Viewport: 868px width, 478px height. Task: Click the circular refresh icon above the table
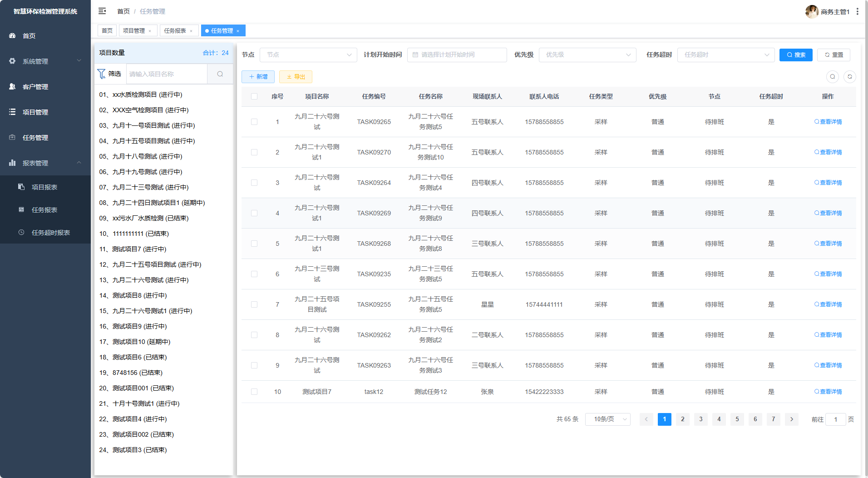point(849,77)
